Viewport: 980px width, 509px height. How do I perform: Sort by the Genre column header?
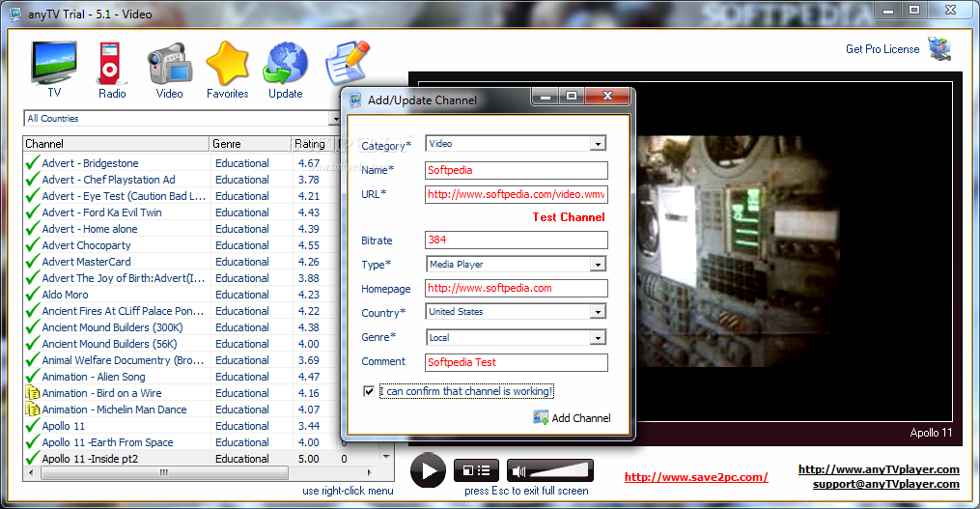pyautogui.click(x=250, y=144)
